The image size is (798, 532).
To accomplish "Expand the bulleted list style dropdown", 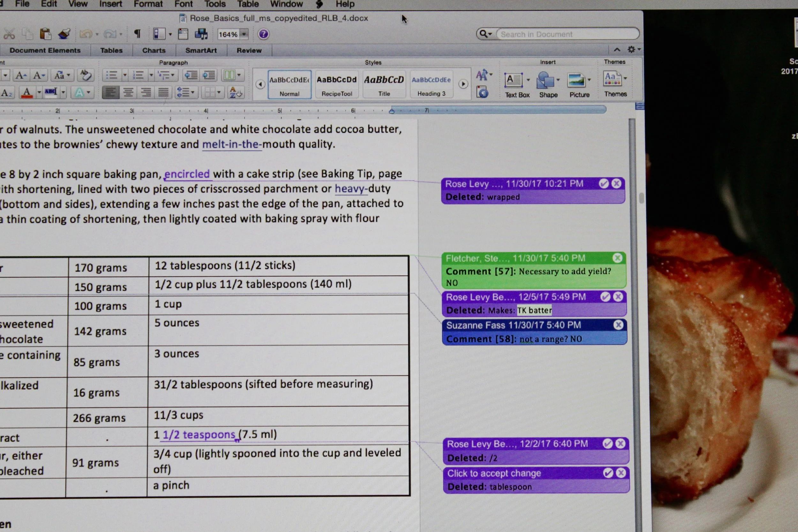I will (125, 75).
